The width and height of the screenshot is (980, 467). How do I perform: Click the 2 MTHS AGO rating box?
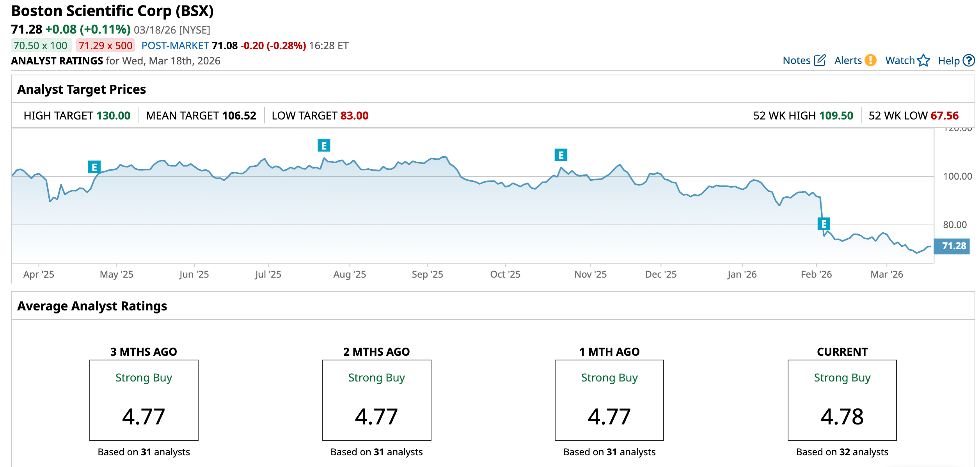click(x=376, y=400)
